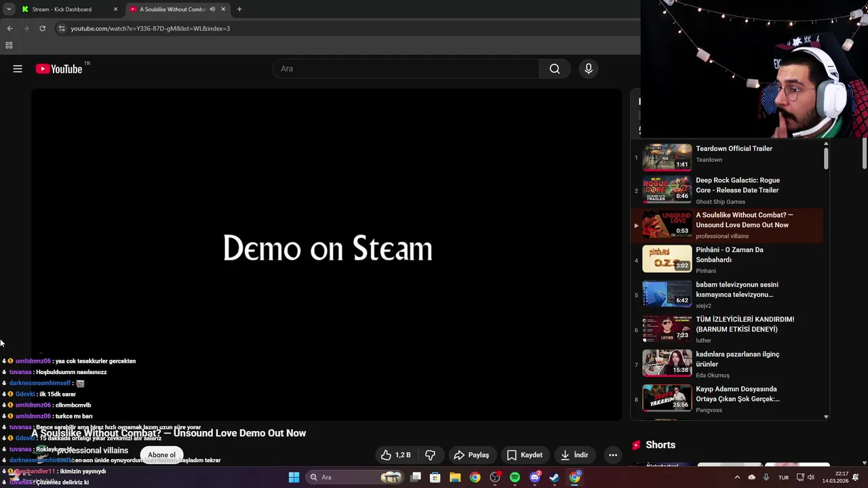Switch the TUR keyboard language indicator
The image size is (868, 488).
click(x=783, y=477)
